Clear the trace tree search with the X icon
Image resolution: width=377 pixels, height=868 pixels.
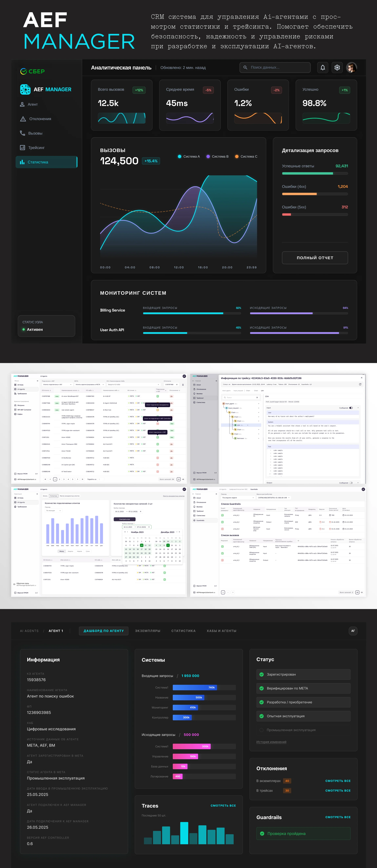pos(257,398)
